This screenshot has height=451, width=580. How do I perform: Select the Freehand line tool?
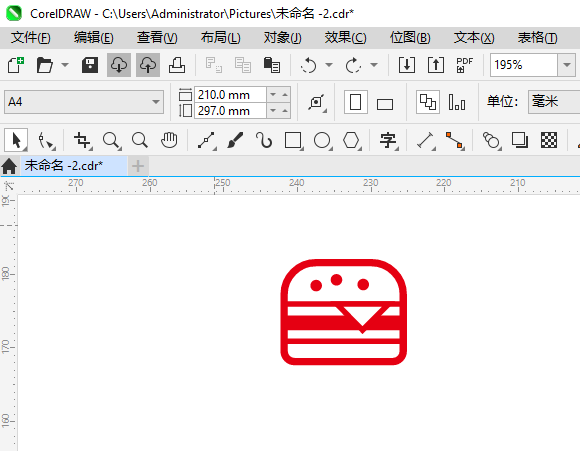point(206,140)
